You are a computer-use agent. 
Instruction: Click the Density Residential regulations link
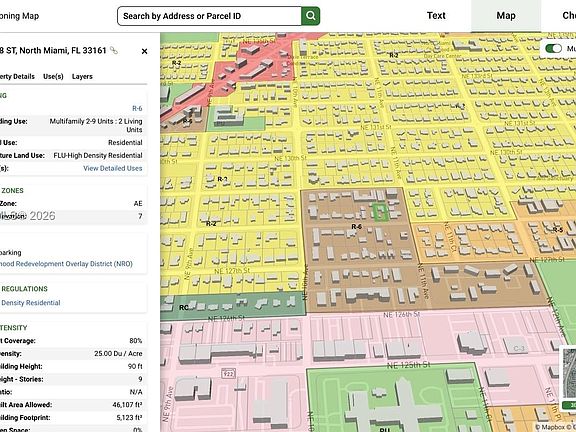pyautogui.click(x=31, y=303)
